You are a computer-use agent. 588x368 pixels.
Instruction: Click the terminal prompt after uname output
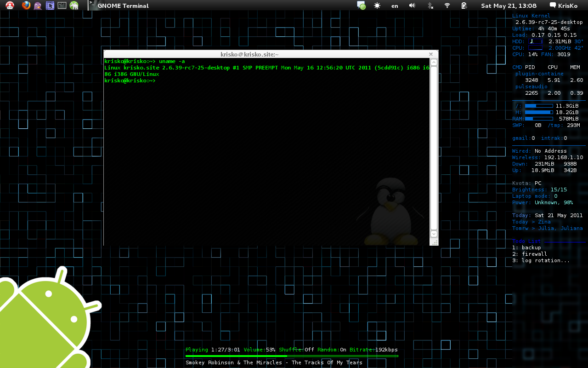pos(130,80)
